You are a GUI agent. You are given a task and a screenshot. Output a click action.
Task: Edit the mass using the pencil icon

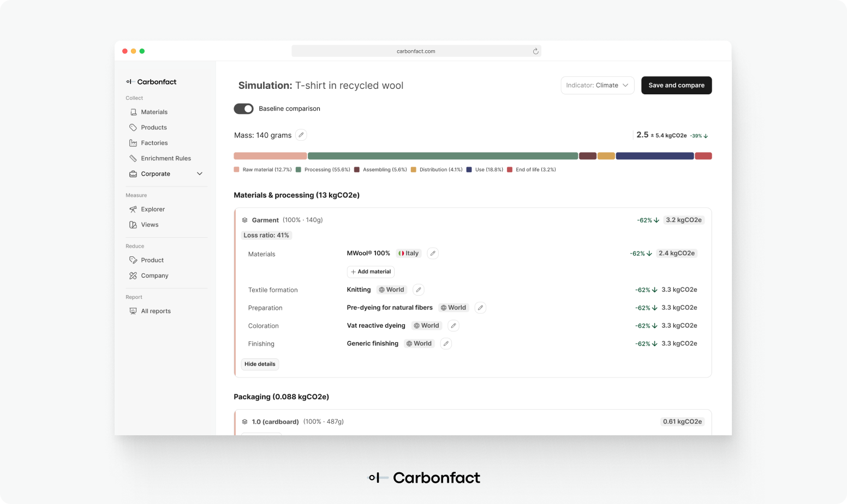301,135
